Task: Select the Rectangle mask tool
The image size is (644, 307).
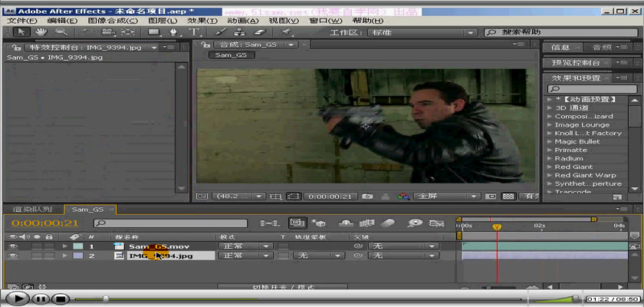Action: click(x=154, y=32)
